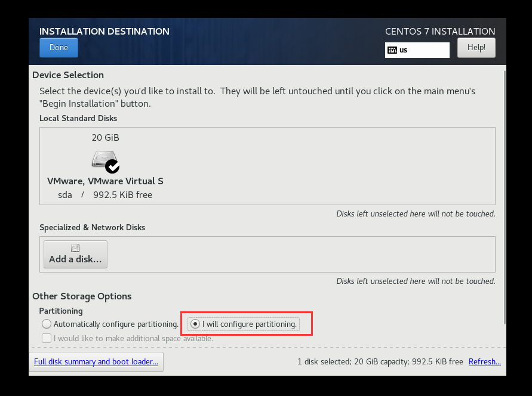Open Full disk summary and boot loader link
Image resolution: width=532 pixels, height=396 pixels.
pyautogui.click(x=96, y=362)
